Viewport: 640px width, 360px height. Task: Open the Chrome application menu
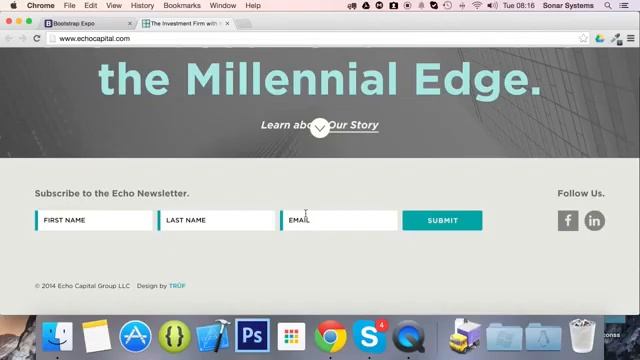40,6
